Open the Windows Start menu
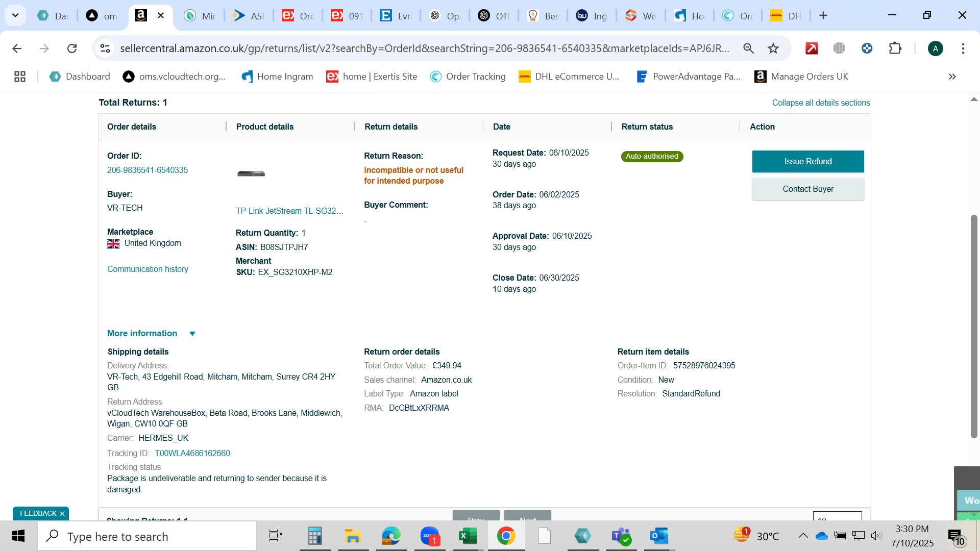The image size is (980, 551). tap(18, 536)
